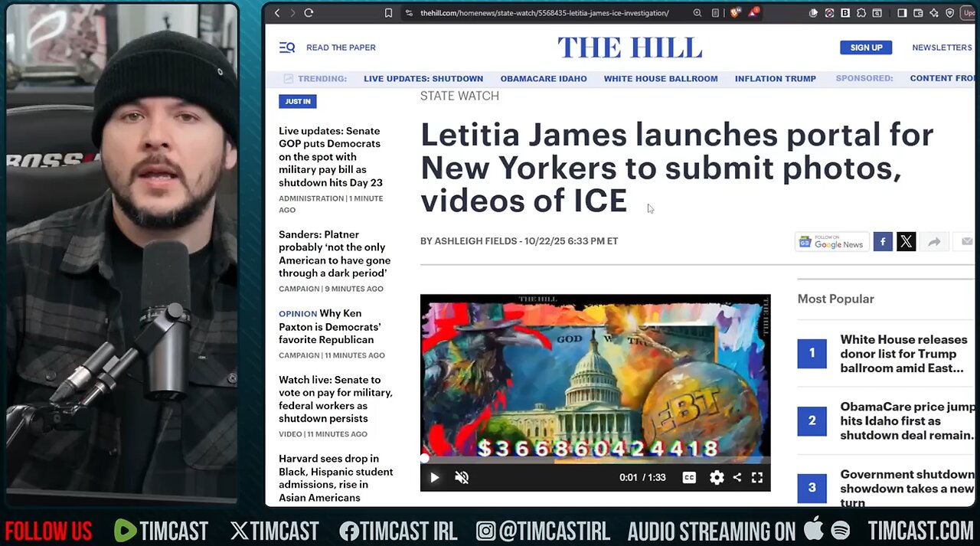This screenshot has height=546, width=980.
Task: Click CAMPAIGN tag under Sanders story
Action: point(299,289)
